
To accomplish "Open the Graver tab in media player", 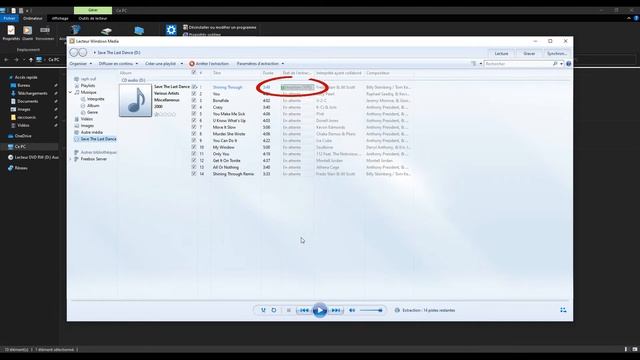I will point(529,53).
